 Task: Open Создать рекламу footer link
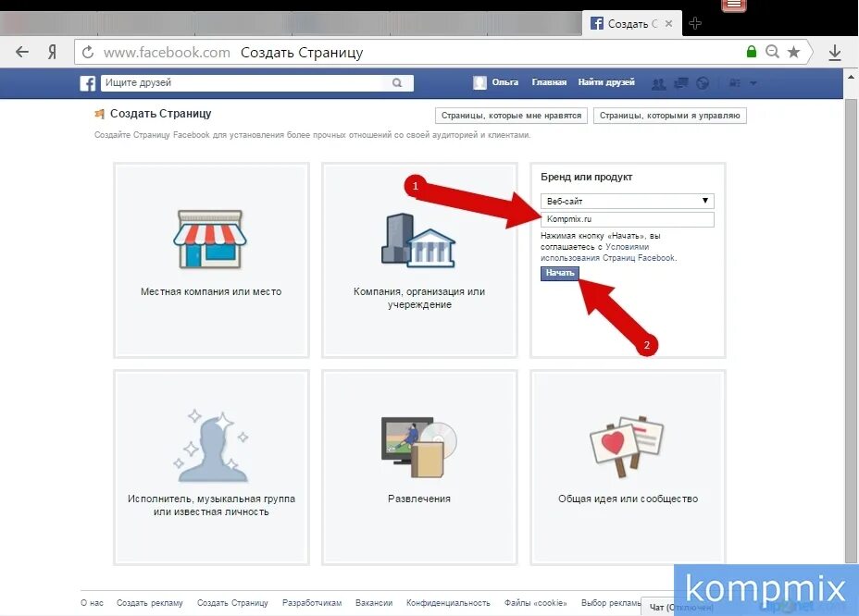[x=150, y=603]
